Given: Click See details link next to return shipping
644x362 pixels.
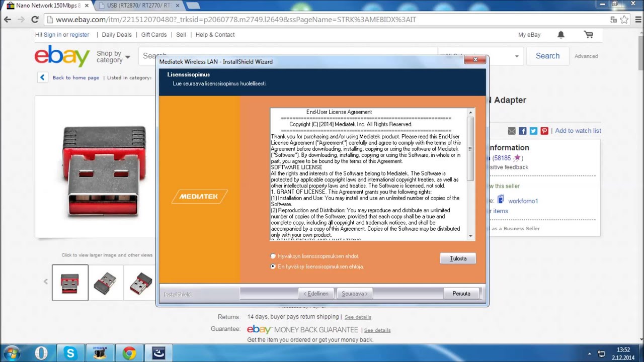Looking at the screenshot, I should [x=358, y=317].
